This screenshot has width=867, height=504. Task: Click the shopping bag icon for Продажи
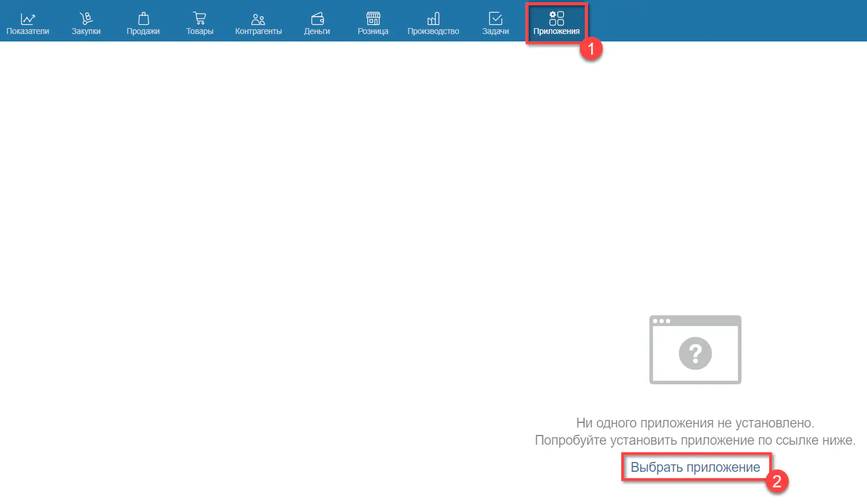pos(143,18)
